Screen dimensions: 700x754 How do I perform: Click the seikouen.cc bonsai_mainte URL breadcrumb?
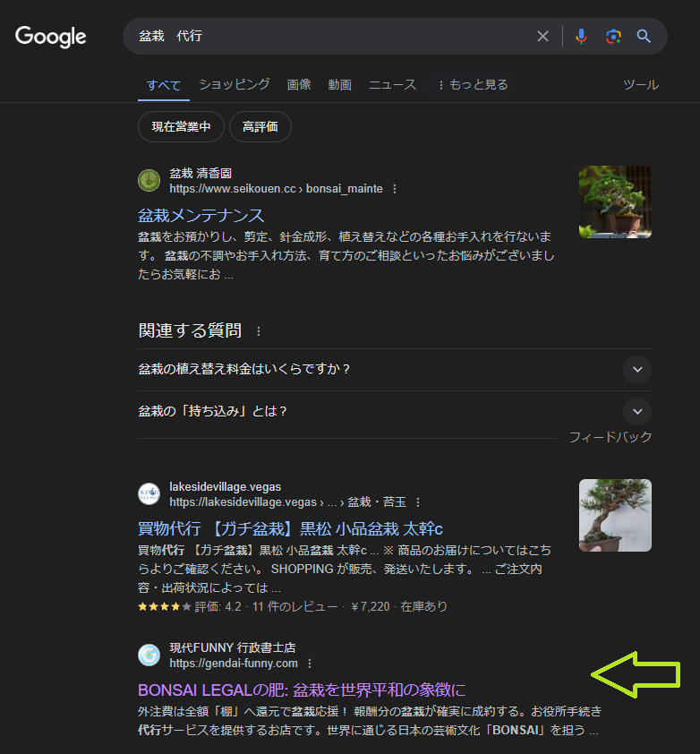276,188
